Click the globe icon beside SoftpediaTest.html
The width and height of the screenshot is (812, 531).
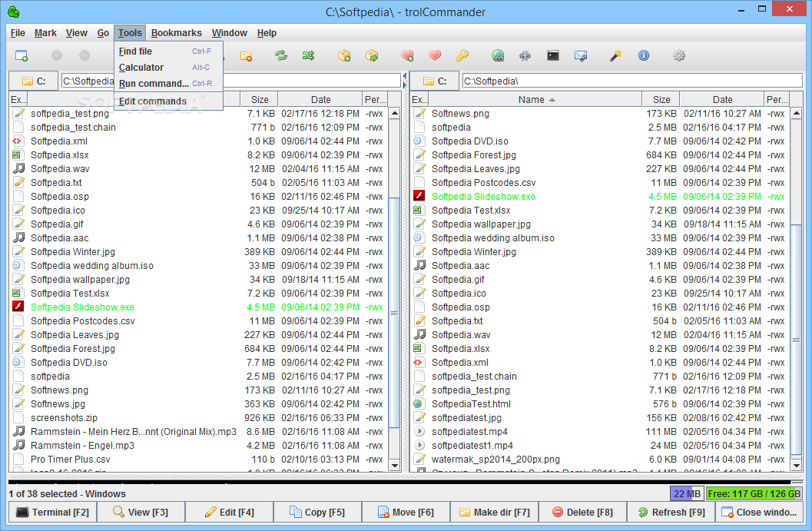pyautogui.click(x=419, y=403)
